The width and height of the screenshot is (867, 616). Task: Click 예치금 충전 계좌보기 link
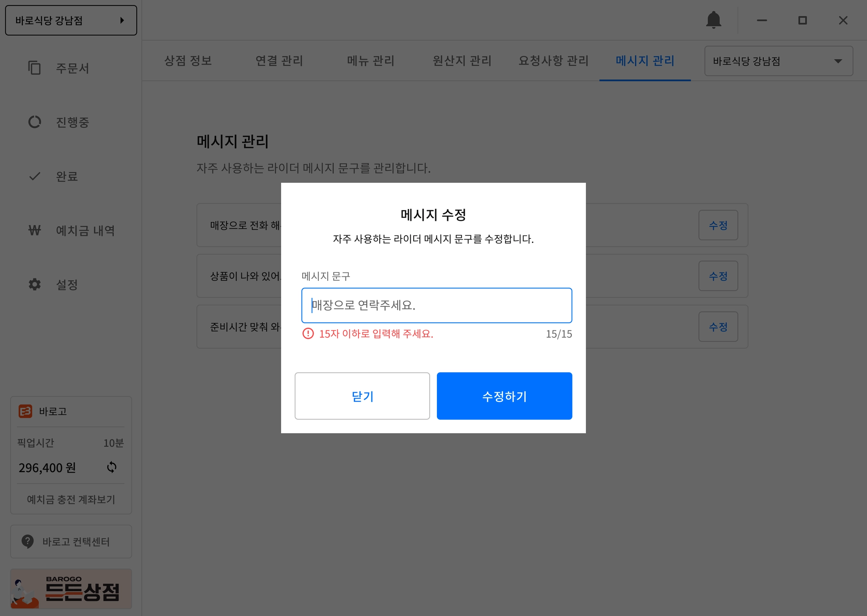71,499
